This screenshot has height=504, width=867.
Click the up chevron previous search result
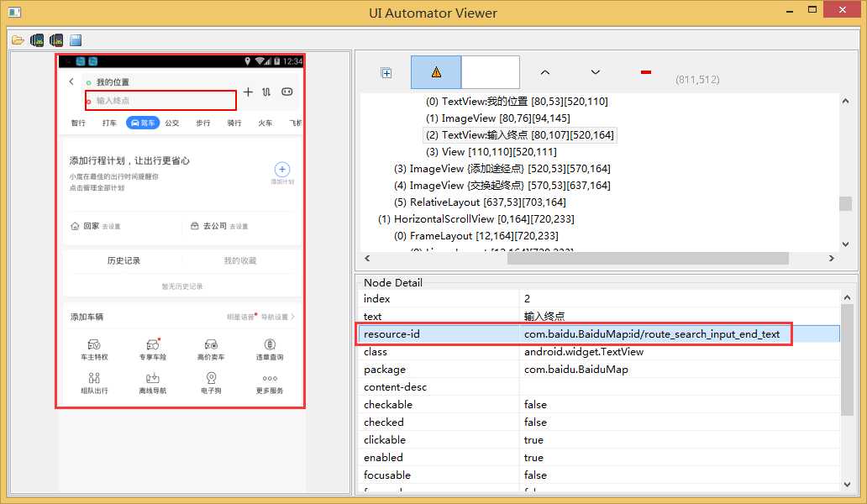coord(544,72)
